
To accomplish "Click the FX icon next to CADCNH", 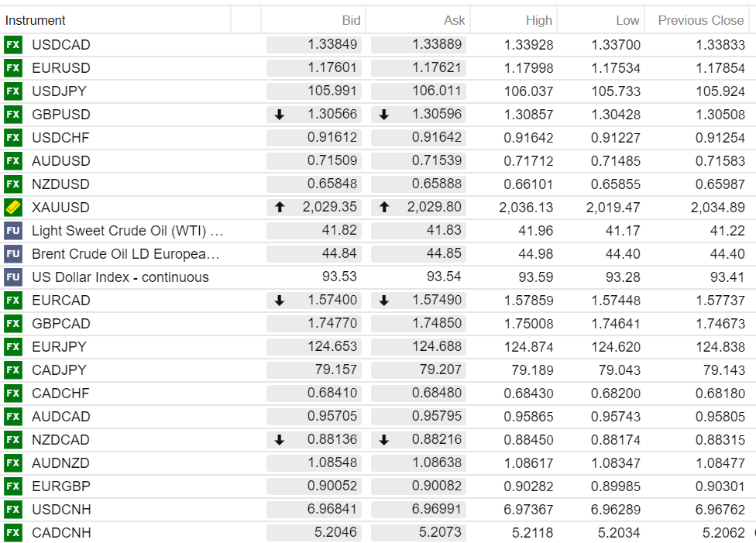I will point(13,533).
